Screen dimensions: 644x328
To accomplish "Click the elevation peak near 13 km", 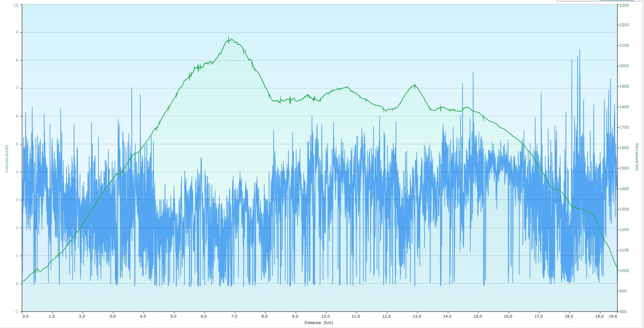I will coord(415,85).
